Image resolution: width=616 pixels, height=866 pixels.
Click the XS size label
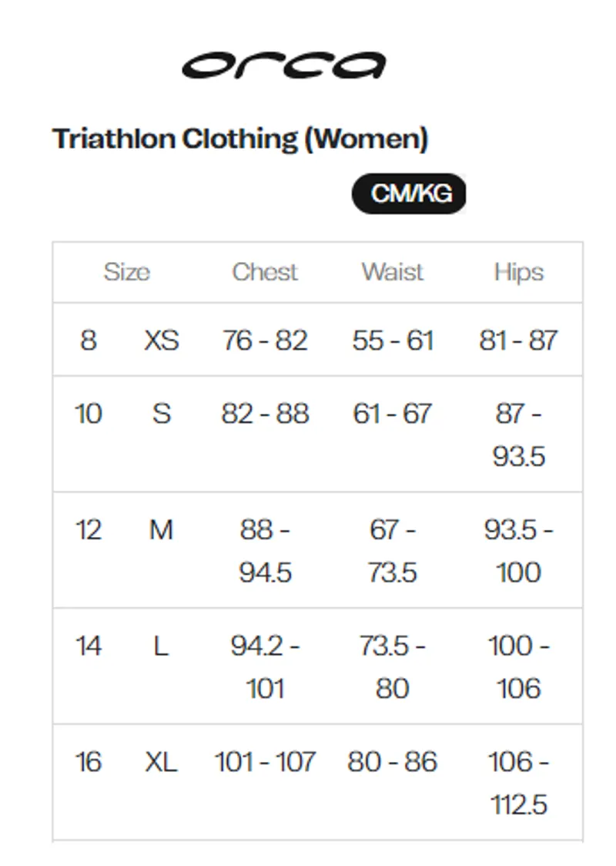[x=162, y=341]
